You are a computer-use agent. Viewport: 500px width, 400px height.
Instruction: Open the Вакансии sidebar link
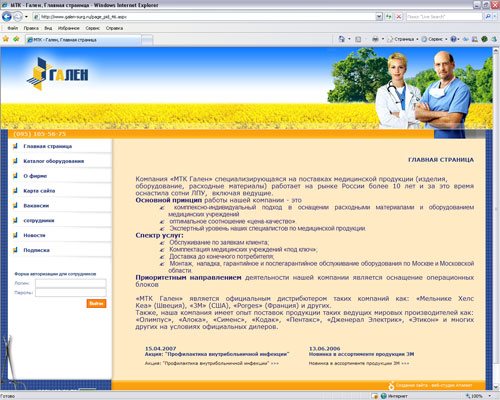pyautogui.click(x=36, y=206)
